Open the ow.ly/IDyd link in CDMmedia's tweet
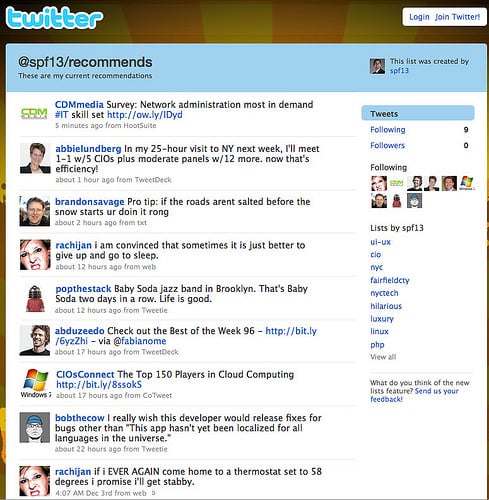 [145, 115]
